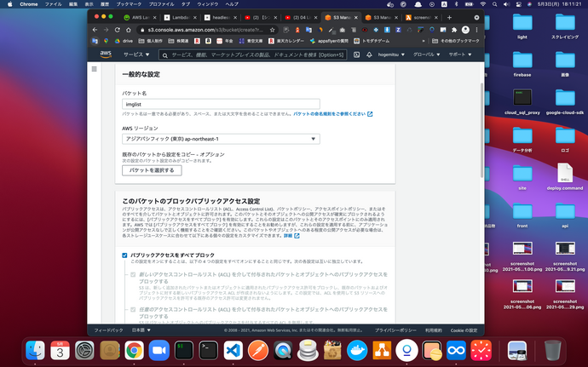Screen dimensions: 588x367
Task: Uncheck Block all public access checkbox
Action: [124, 255]
